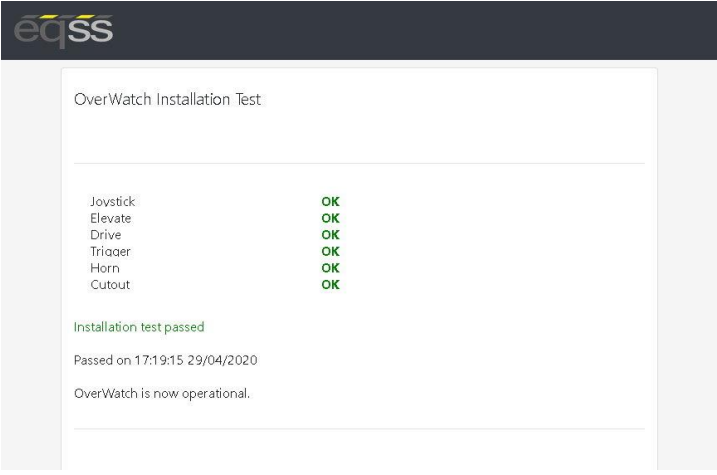Viewport: 717px width, 475px height.
Task: Click the Drive test label
Action: (106, 235)
